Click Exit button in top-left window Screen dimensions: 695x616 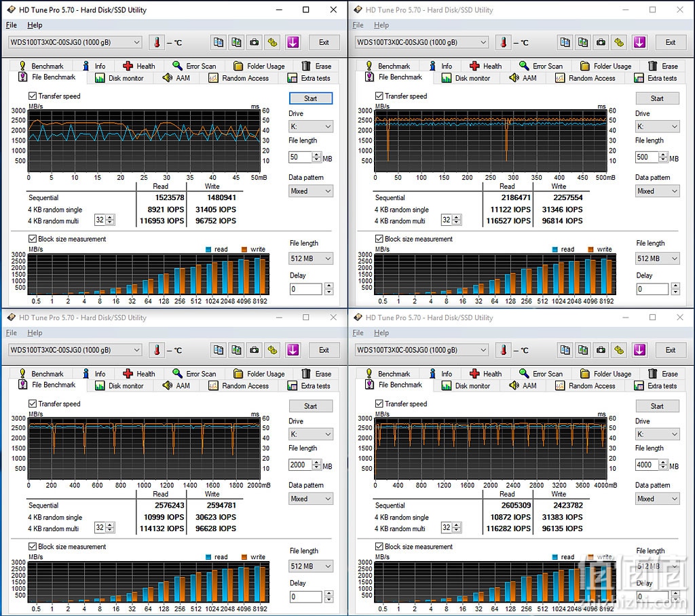(324, 42)
